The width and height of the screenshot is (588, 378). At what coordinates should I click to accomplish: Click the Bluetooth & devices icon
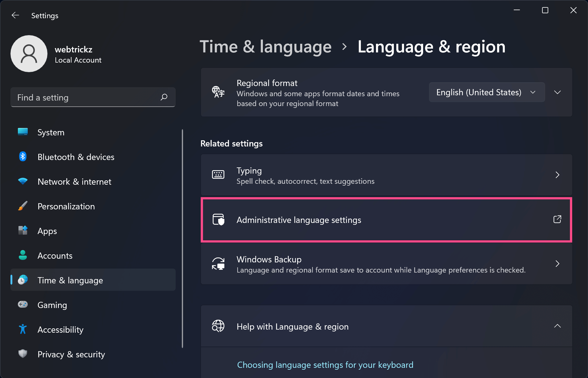pos(22,157)
